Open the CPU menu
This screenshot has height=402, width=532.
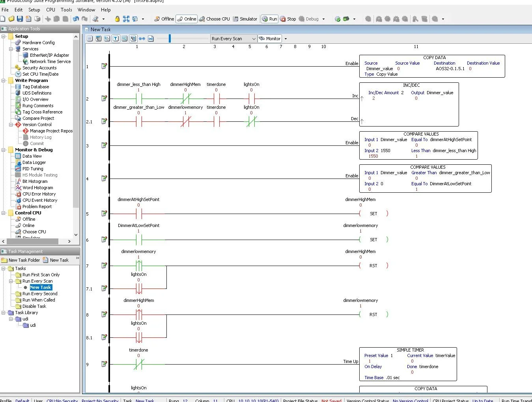50,10
